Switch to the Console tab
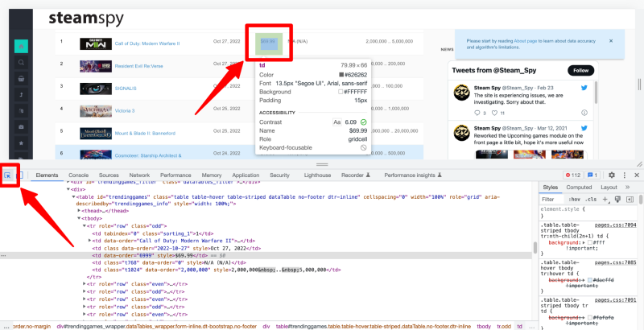Screen dimensions: 644x330 [x=78, y=175]
